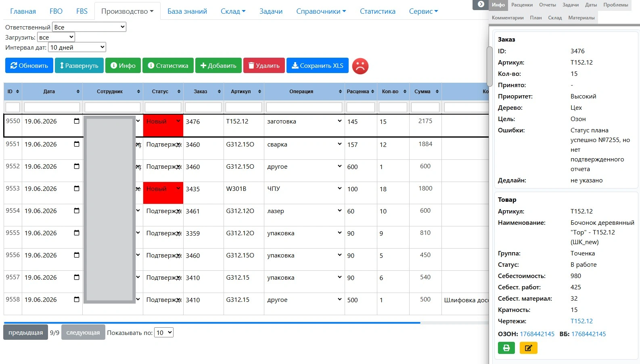Open operation dropdown showing сварка

point(304,144)
